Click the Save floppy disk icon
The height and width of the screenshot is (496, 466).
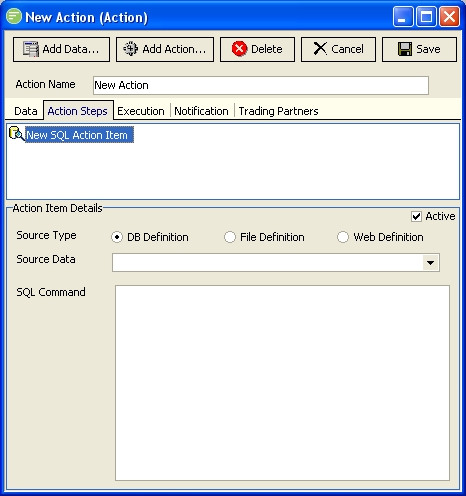tap(405, 49)
